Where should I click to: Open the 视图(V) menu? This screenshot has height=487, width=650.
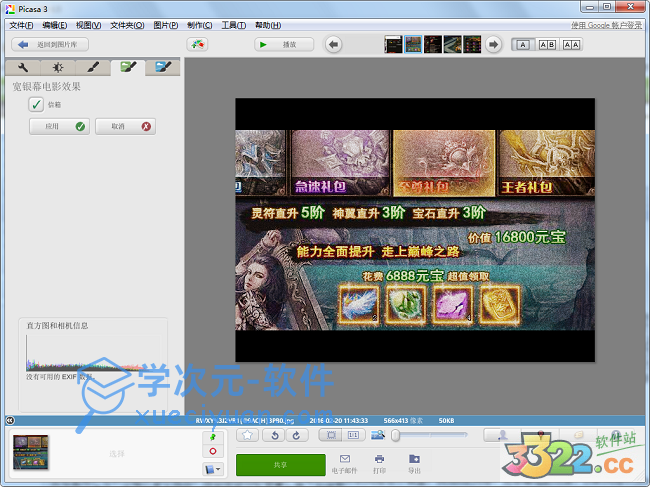[88, 25]
